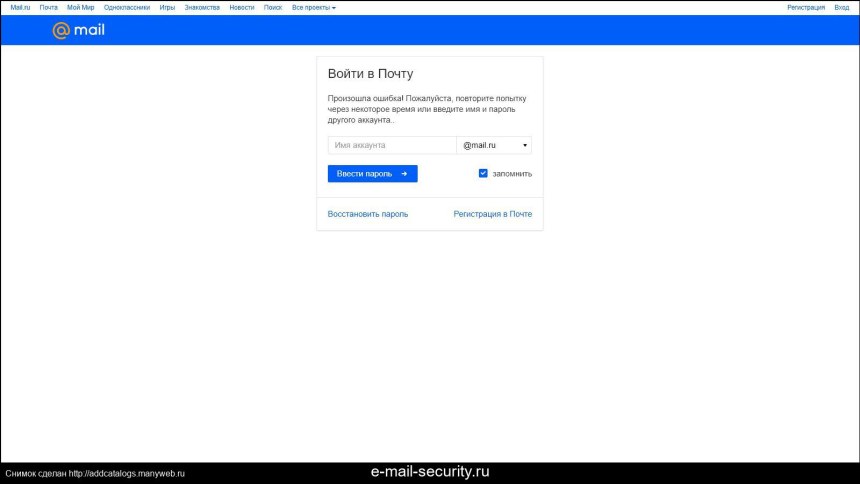860x484 pixels.
Task: Open the Регистрация в Почте link
Action: (493, 214)
